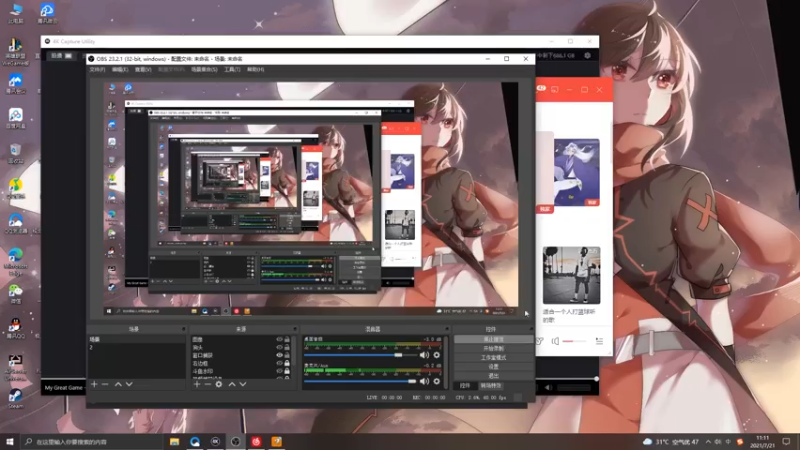Toggle the lock on the 斗鱼水印 source

click(287, 371)
